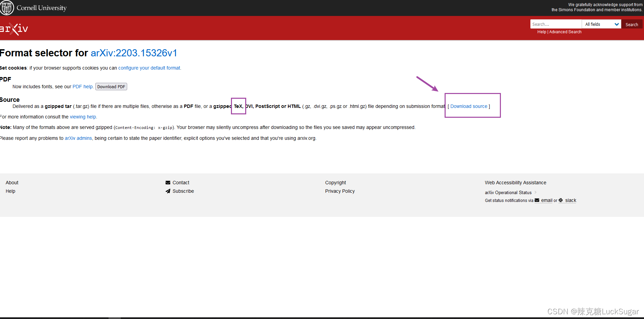The image size is (644, 319).
Task: Click the Download PDF button
Action: (x=111, y=87)
